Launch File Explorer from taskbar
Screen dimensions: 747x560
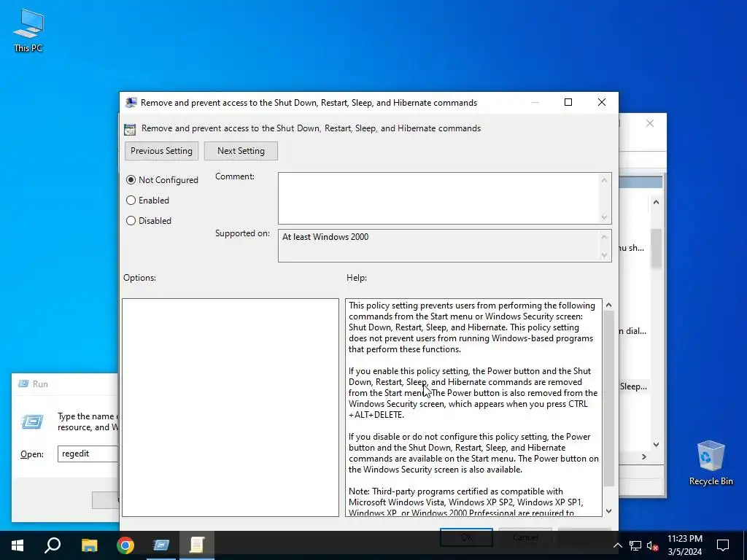[x=89, y=545]
